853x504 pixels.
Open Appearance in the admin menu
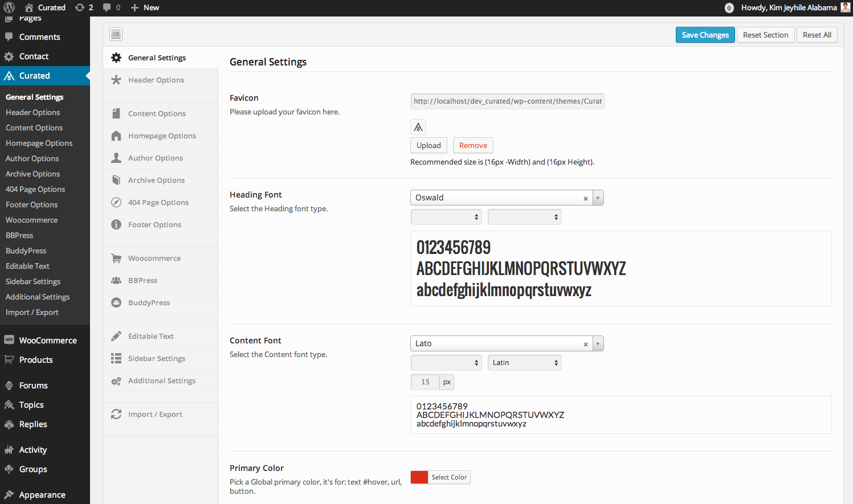[x=45, y=495]
